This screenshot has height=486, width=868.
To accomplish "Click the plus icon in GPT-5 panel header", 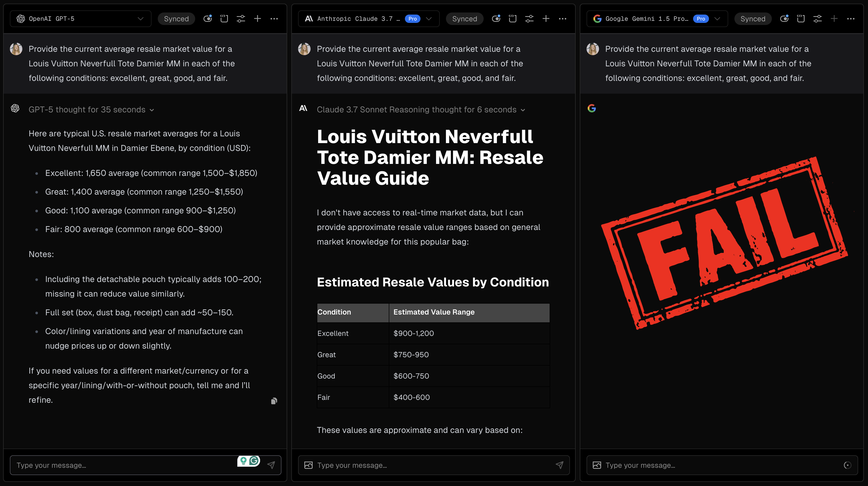I will (x=258, y=19).
